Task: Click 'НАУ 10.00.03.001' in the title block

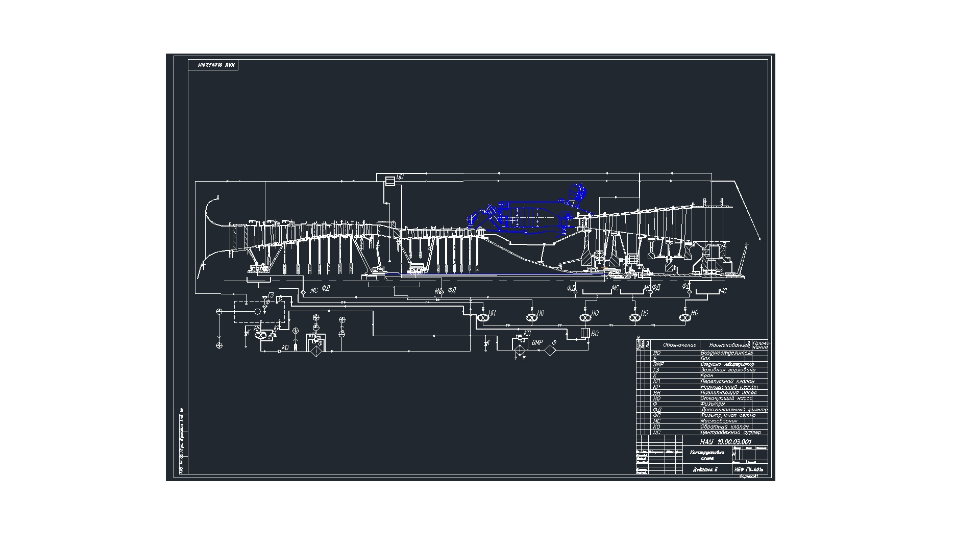Action: 725,442
